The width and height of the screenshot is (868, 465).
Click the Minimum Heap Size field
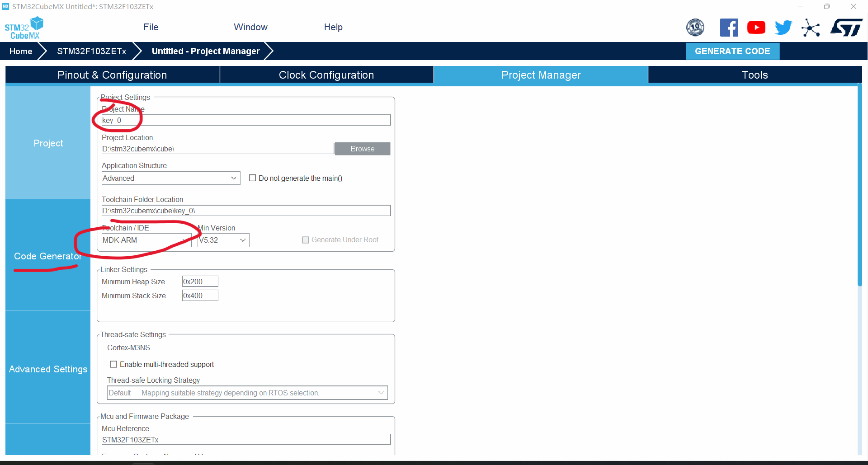[x=200, y=282]
